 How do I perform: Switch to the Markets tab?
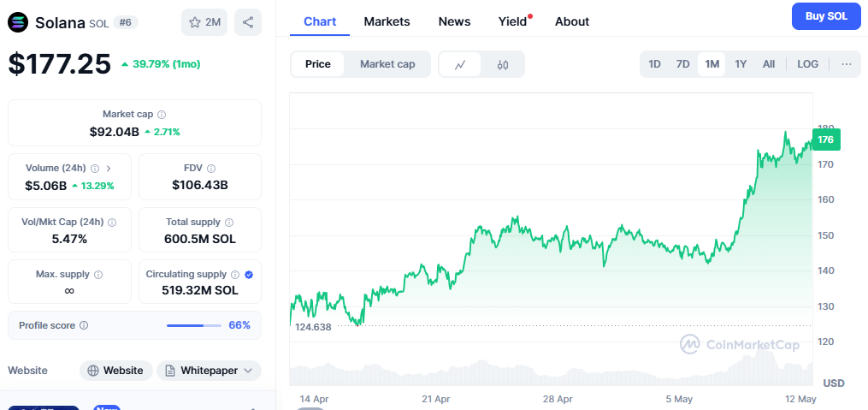387,21
